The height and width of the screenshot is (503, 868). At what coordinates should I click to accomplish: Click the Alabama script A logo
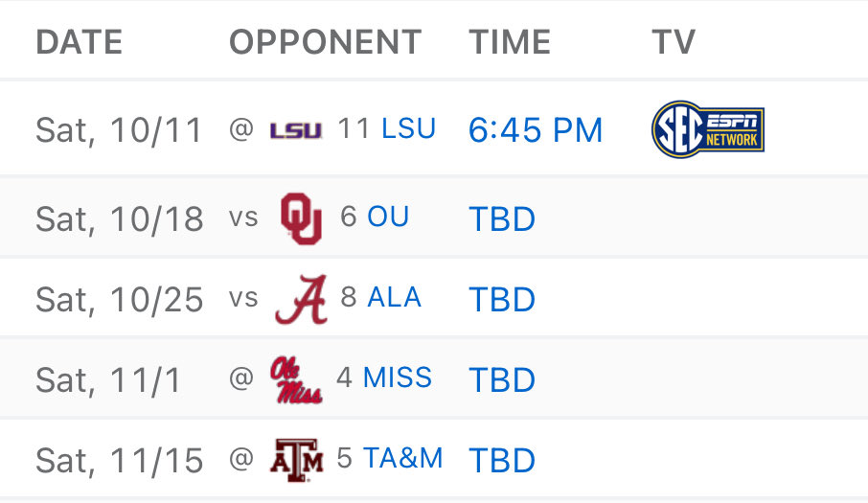(x=301, y=299)
